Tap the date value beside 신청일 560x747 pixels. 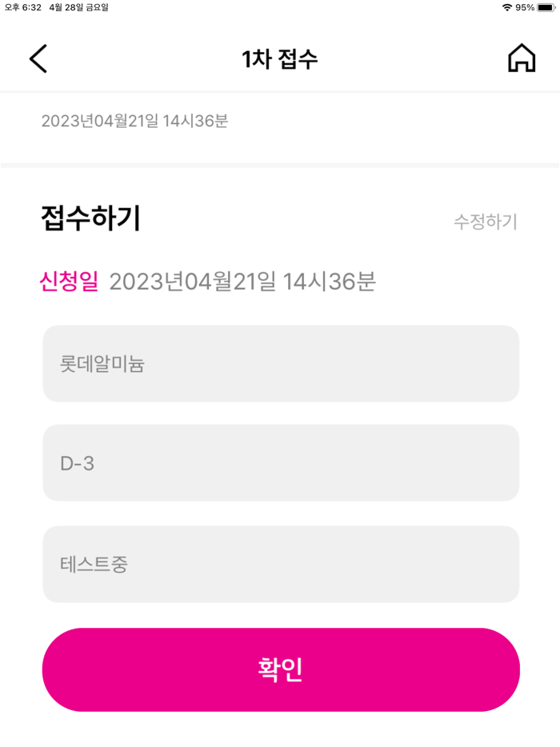coord(244,282)
